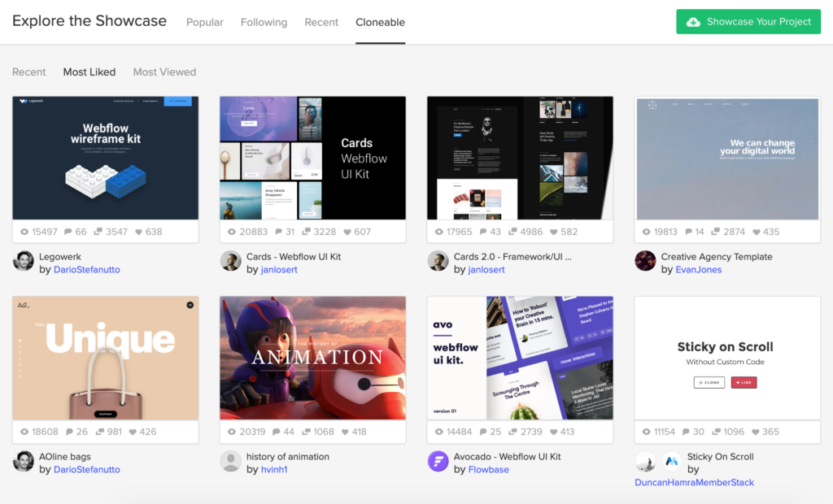The height and width of the screenshot is (504, 833).
Task: Click heart icon next to 426 likes
Action: [133, 432]
